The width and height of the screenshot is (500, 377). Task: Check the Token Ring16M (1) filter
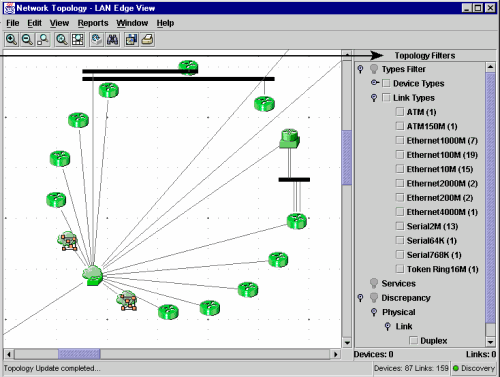tap(399, 269)
